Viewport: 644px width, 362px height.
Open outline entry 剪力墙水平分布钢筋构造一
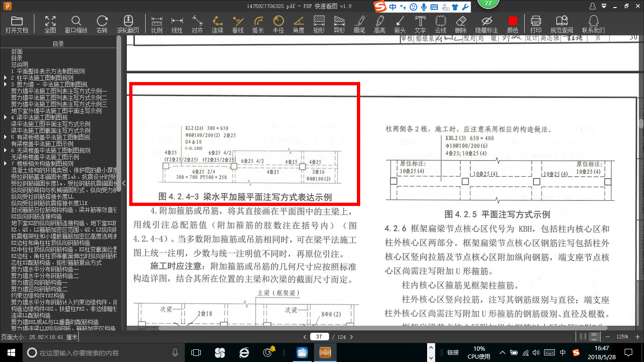click(45, 269)
